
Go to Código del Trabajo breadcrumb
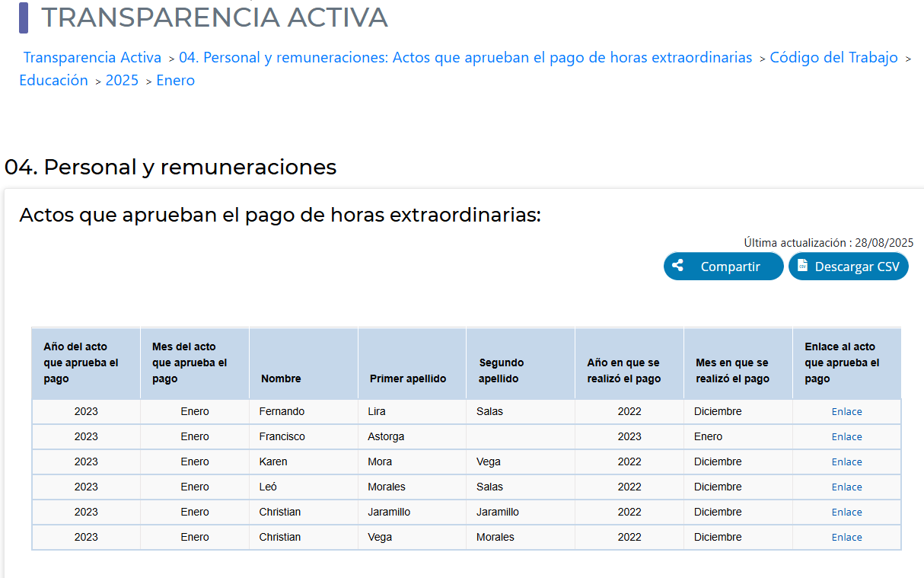(x=834, y=57)
